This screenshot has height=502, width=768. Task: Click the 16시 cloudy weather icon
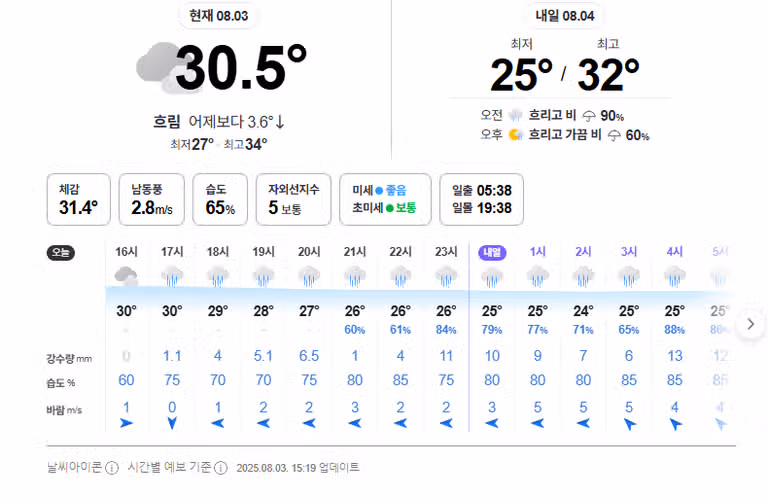[x=126, y=276]
